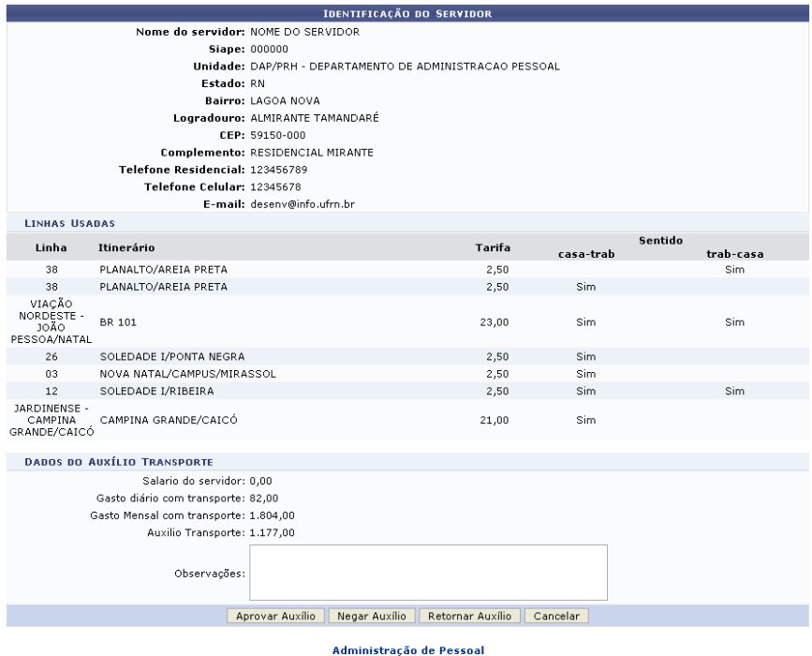Focus the Observações text area

(x=428, y=571)
